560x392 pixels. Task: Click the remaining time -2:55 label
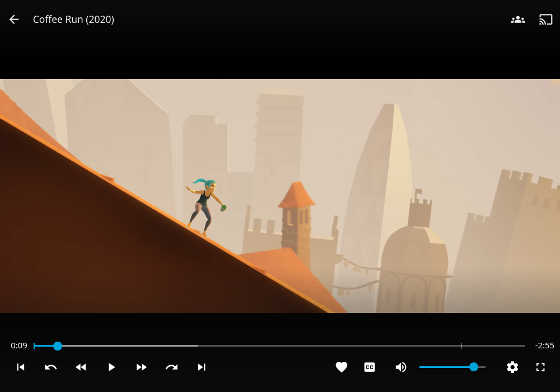(544, 346)
